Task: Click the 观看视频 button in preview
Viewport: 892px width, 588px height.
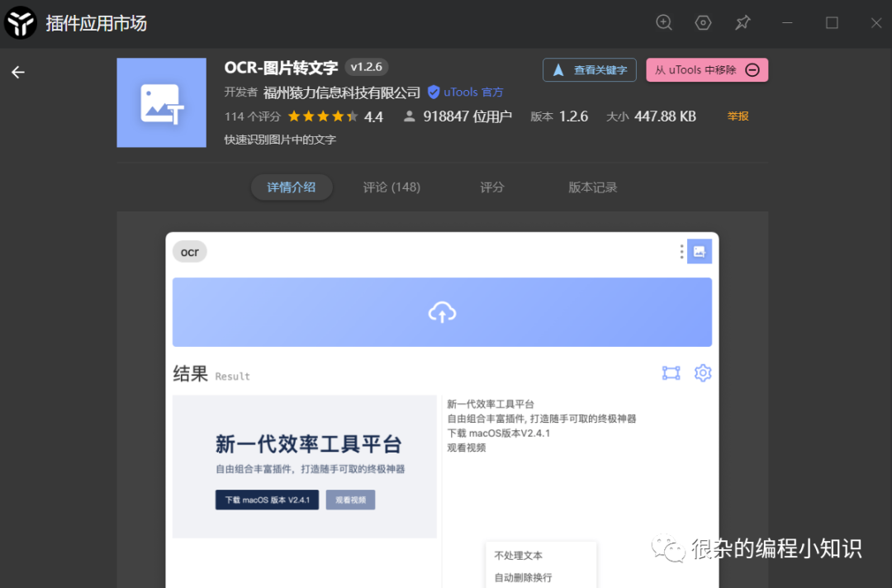Action: [350, 500]
